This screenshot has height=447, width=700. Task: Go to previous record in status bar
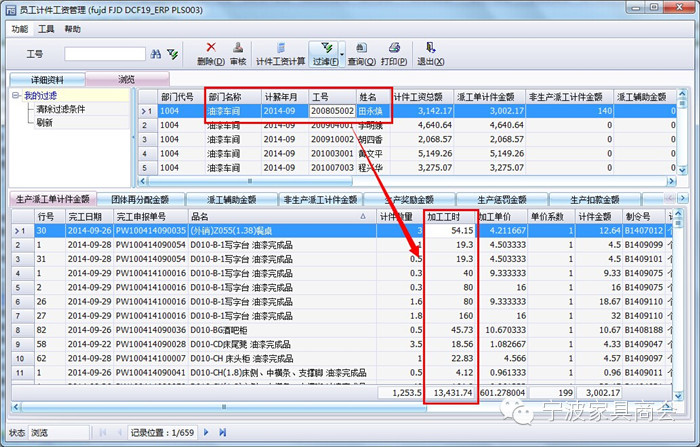point(119,432)
